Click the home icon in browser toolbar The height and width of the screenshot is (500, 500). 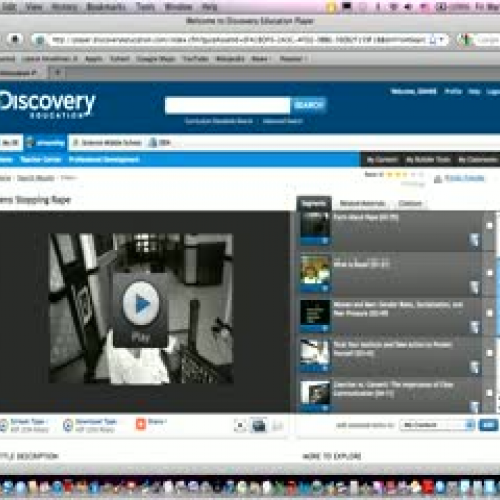point(15,39)
